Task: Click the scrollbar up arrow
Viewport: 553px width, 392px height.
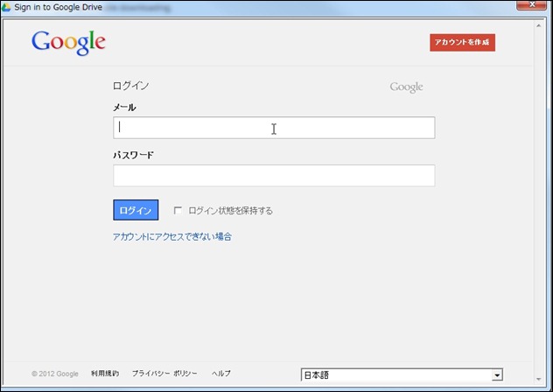Action: coord(538,25)
